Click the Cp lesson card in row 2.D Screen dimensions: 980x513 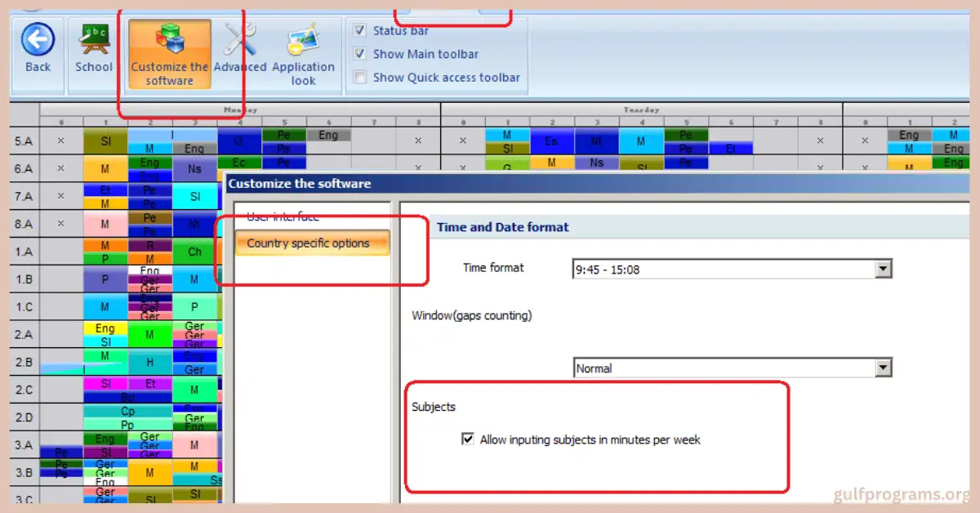(x=127, y=412)
